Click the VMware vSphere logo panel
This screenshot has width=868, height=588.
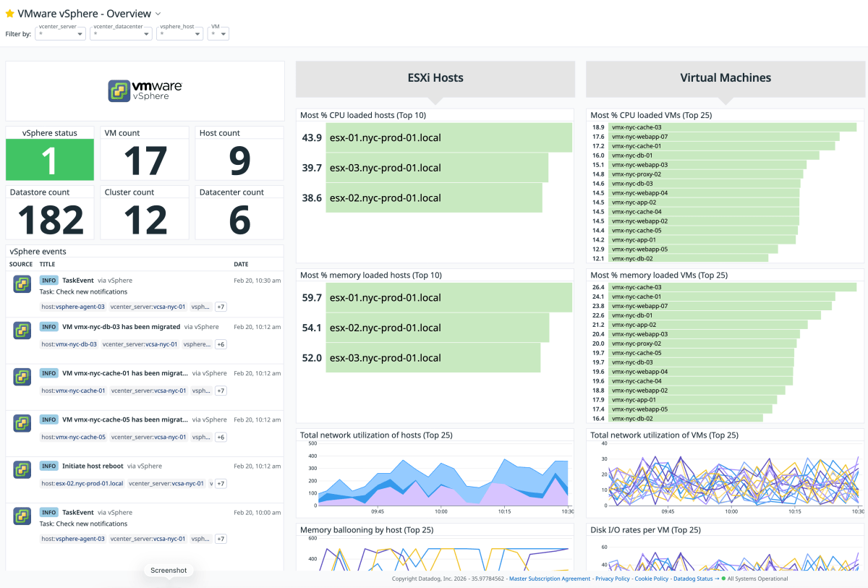(x=144, y=90)
